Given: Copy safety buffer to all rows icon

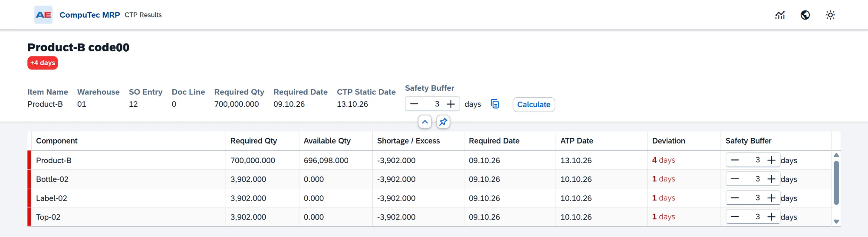Looking at the screenshot, I should [495, 104].
